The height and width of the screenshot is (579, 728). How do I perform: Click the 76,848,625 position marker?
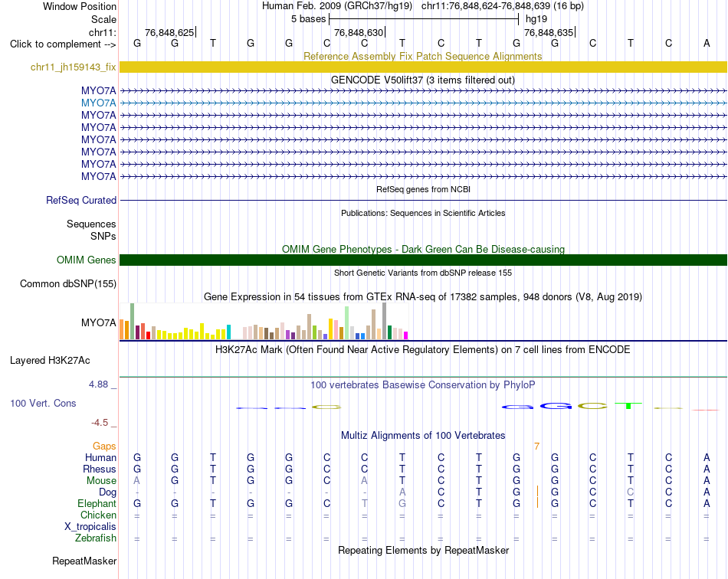click(x=169, y=32)
